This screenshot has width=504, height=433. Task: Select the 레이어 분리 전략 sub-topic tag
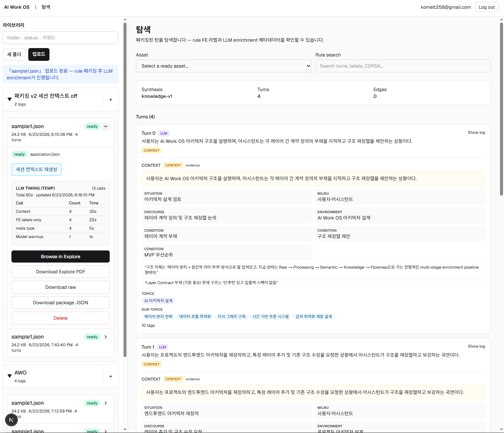pos(158,317)
